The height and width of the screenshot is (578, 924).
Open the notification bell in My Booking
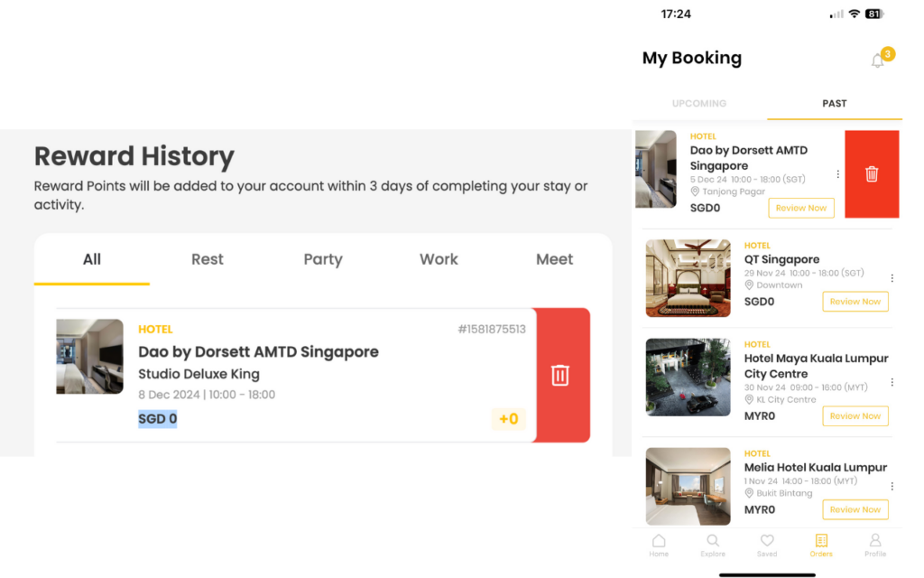coord(877,61)
